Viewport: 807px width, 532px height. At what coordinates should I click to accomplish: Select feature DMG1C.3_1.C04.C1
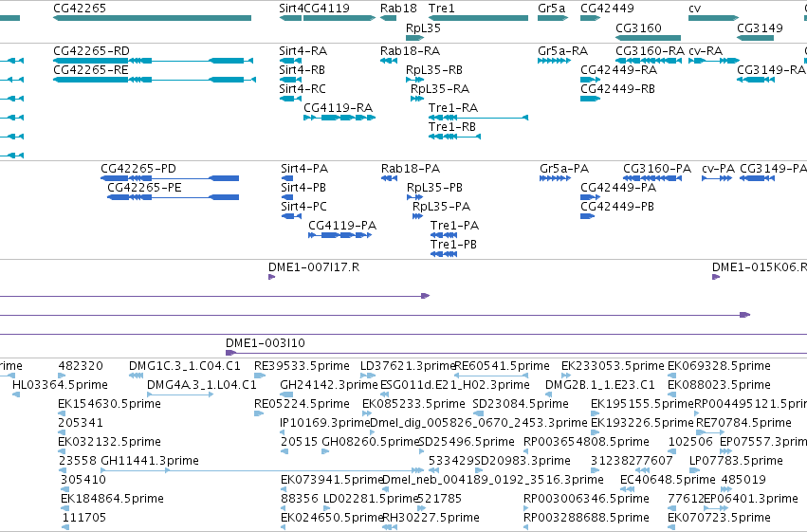click(x=136, y=376)
